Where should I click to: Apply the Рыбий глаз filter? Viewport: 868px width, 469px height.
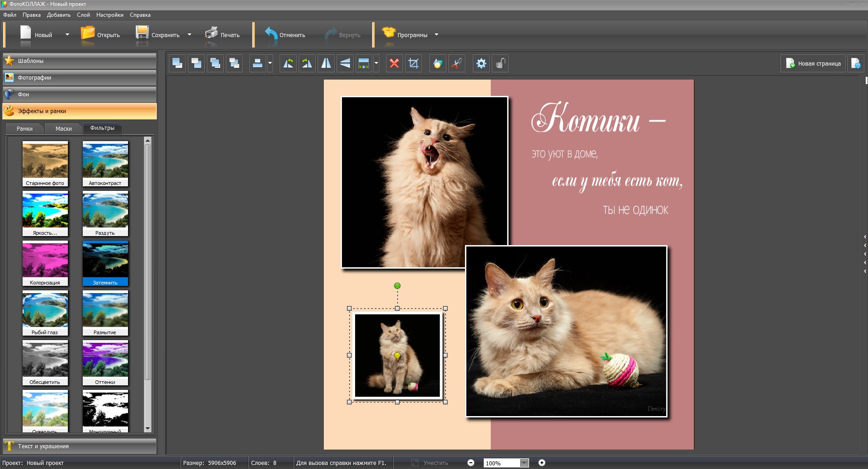pos(45,313)
